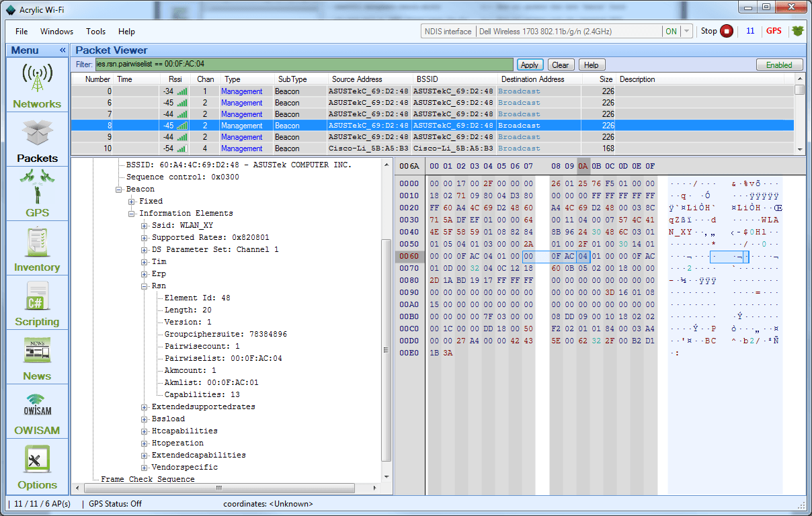This screenshot has height=516, width=812.
Task: Click the Clear filter button
Action: [x=561, y=65]
